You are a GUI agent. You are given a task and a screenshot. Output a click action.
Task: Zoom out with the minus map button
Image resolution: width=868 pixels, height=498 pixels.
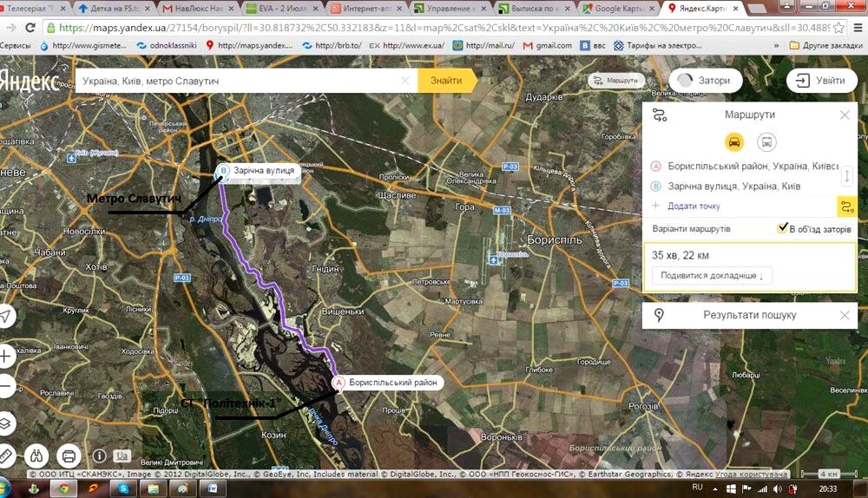point(5,386)
